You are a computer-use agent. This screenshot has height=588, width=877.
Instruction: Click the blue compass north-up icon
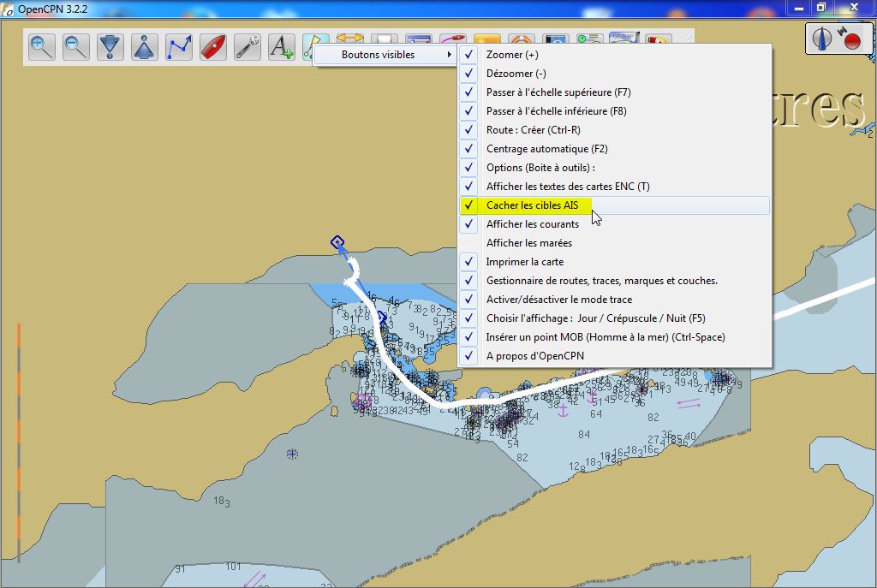pyautogui.click(x=822, y=39)
